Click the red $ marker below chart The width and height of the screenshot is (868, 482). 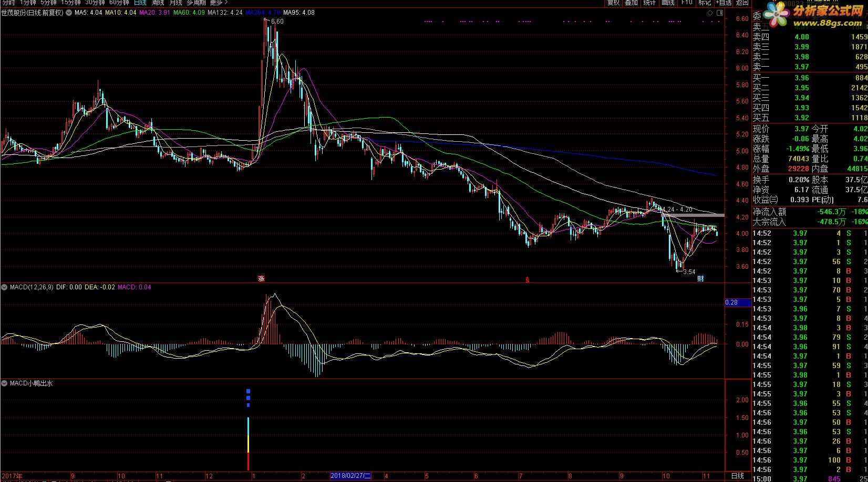(527, 279)
